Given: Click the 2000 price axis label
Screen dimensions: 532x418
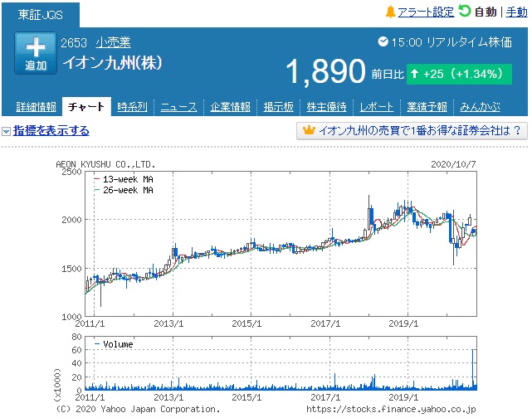Looking at the screenshot, I should [x=71, y=220].
